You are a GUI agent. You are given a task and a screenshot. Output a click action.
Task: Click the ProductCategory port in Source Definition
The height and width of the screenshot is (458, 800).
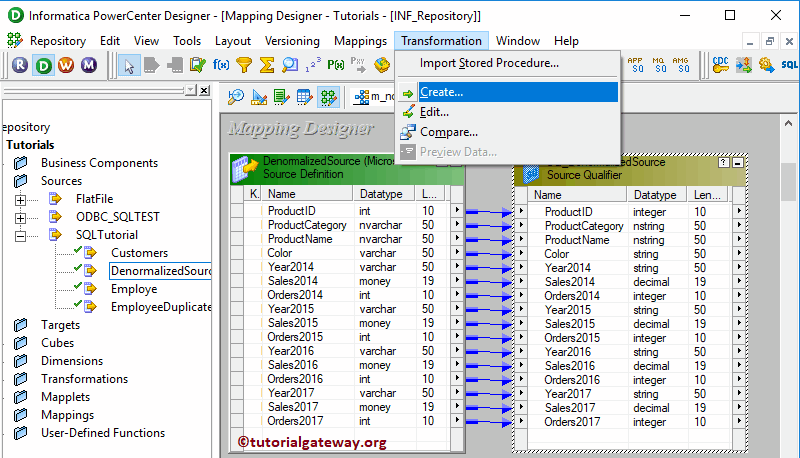pyautogui.click(x=307, y=225)
